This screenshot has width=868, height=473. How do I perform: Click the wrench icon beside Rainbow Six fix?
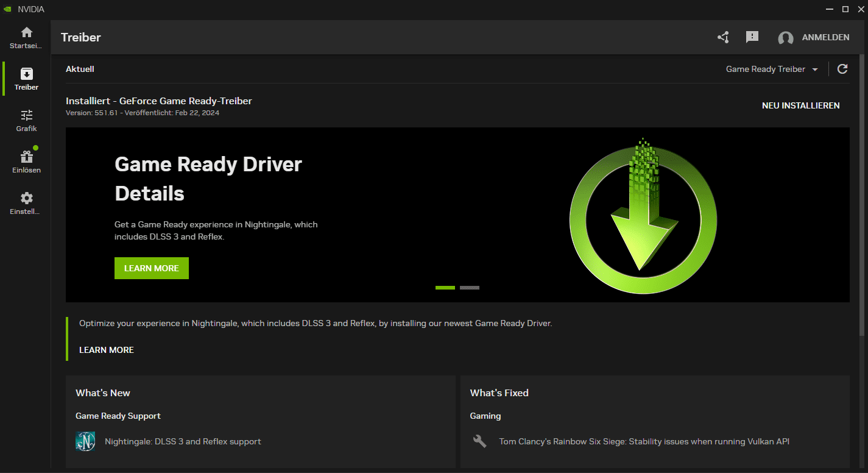click(480, 441)
